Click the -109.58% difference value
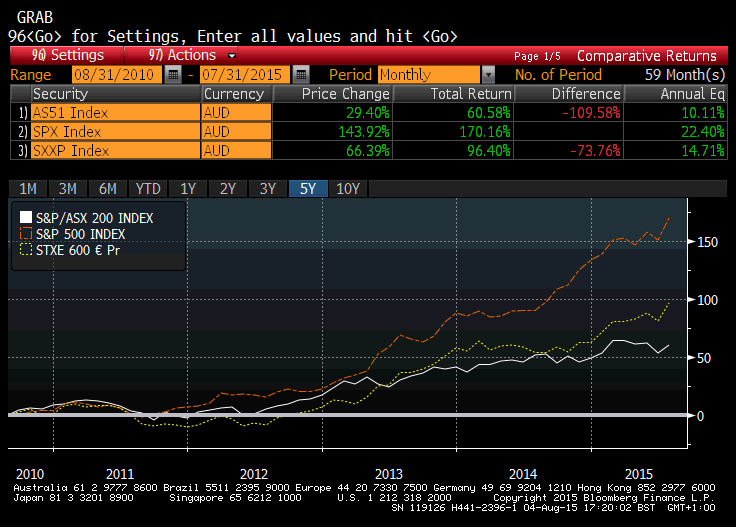The image size is (736, 527). [591, 113]
